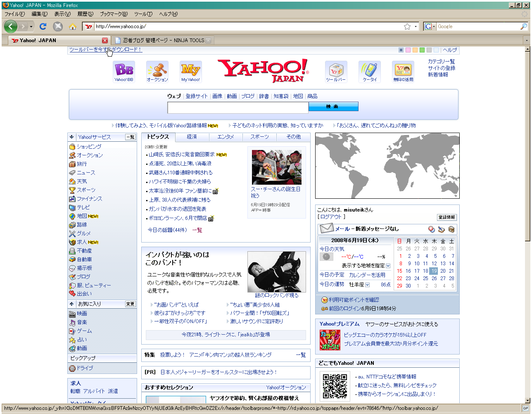Select the 画像 search category tab
This screenshot has height=414, width=532.
[217, 96]
